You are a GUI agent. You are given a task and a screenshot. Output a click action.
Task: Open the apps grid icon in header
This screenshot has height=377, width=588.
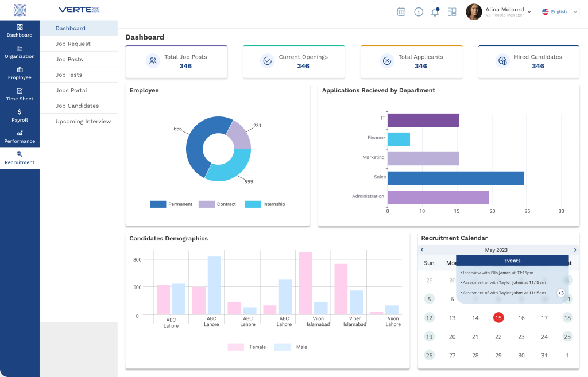(452, 12)
